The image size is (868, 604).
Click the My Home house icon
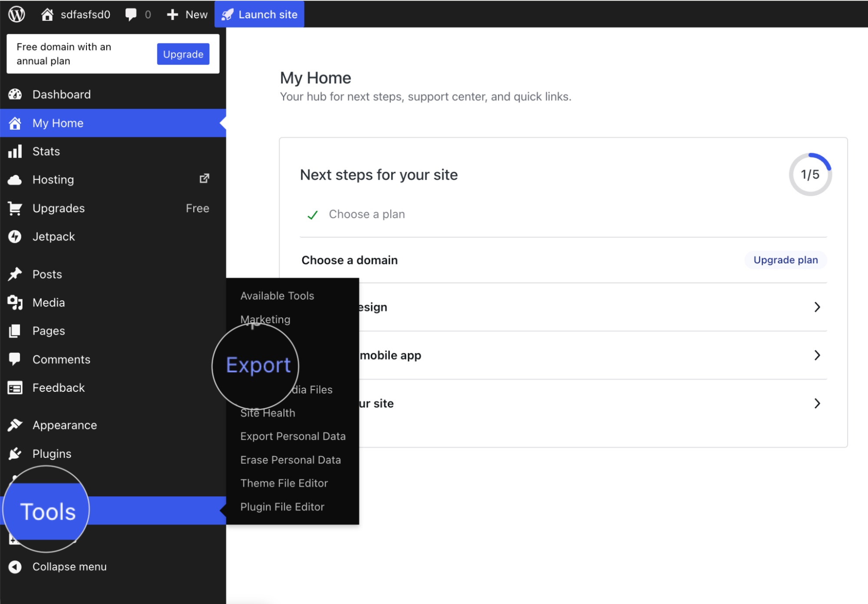(15, 123)
